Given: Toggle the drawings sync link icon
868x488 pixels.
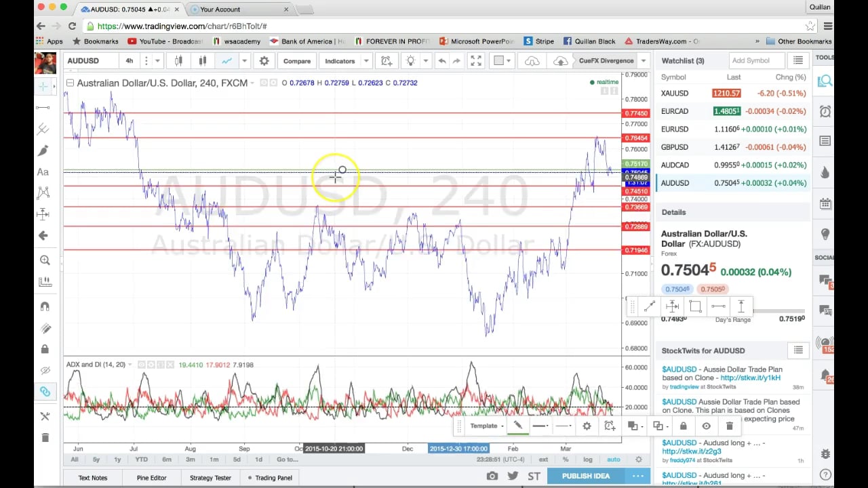Looking at the screenshot, I should [45, 392].
